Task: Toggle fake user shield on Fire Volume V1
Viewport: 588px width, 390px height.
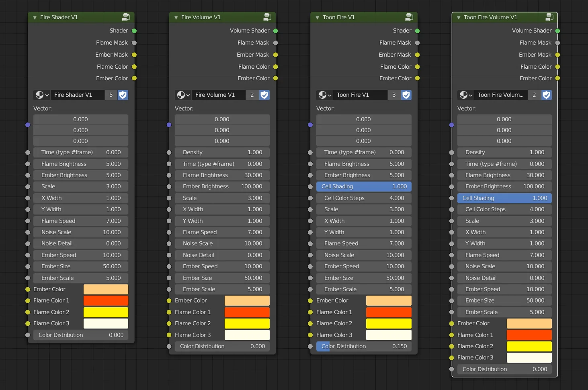Action: pyautogui.click(x=264, y=95)
